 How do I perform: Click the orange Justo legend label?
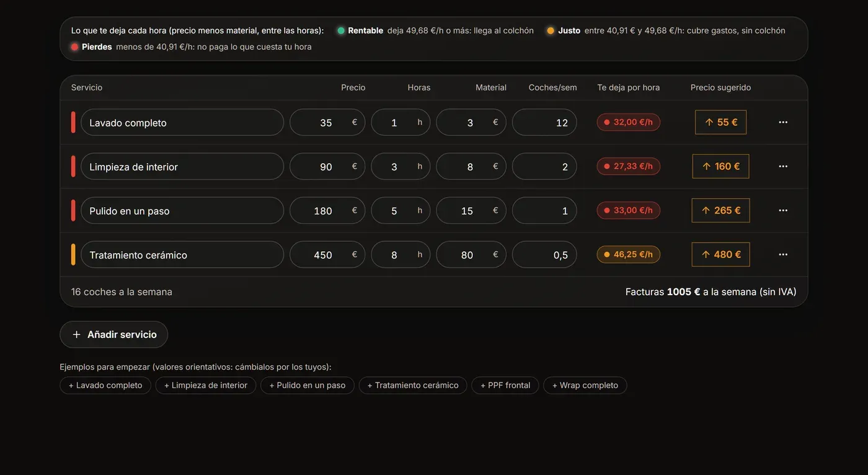569,30
